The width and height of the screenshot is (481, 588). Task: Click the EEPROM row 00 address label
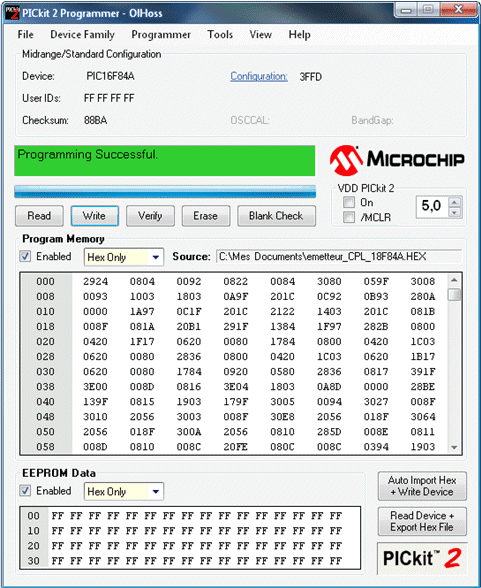pos(33,516)
